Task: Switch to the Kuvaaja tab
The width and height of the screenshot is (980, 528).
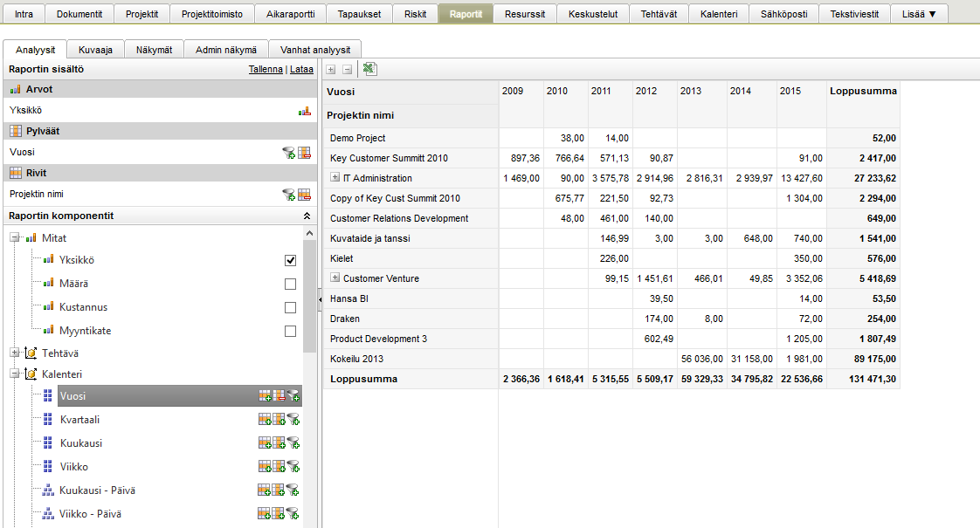Action: pos(95,50)
